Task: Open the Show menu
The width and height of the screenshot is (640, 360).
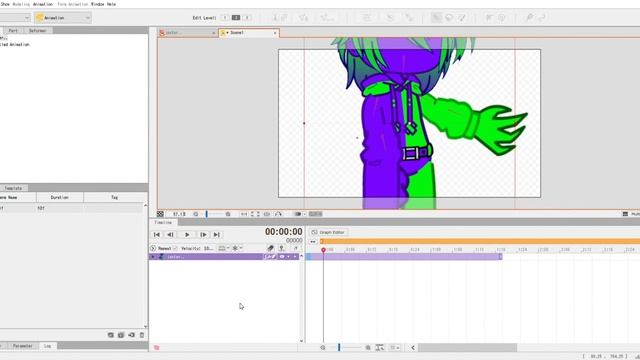Action: tap(5, 4)
